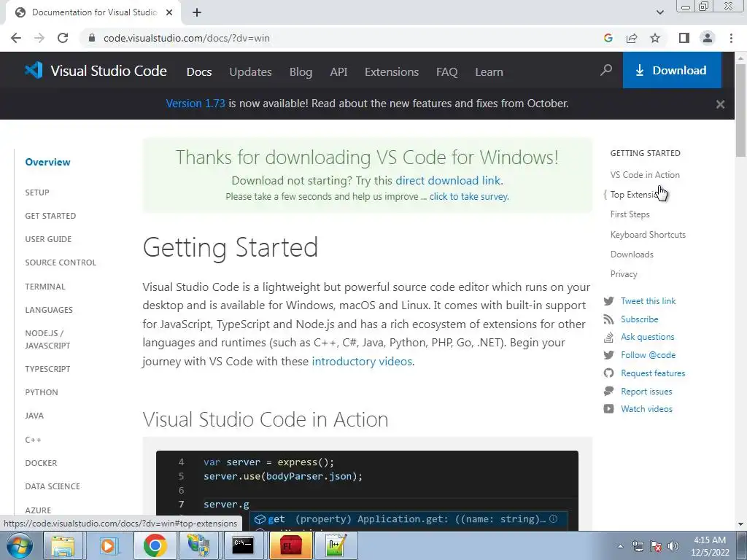
Task: Click the Stack Overflow icon beside Ask questions
Action: click(608, 337)
